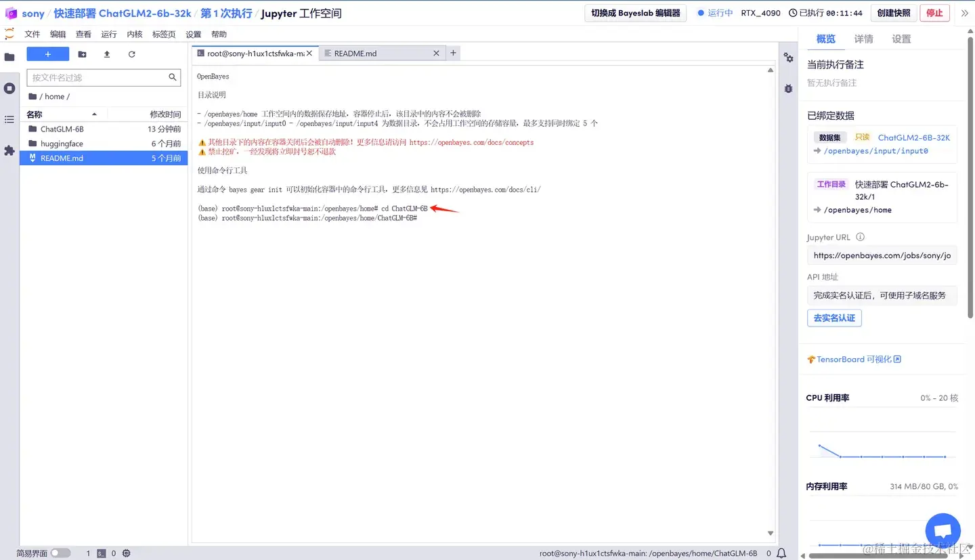Screen dimensions: 975x560
Task: Click the RTX_4090 label
Action: 760,13
